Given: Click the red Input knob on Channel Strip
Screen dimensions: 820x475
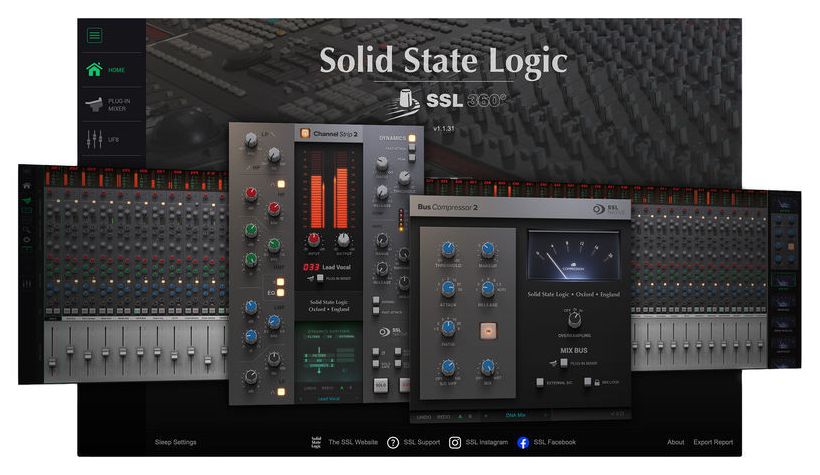Looking at the screenshot, I should point(313,240).
